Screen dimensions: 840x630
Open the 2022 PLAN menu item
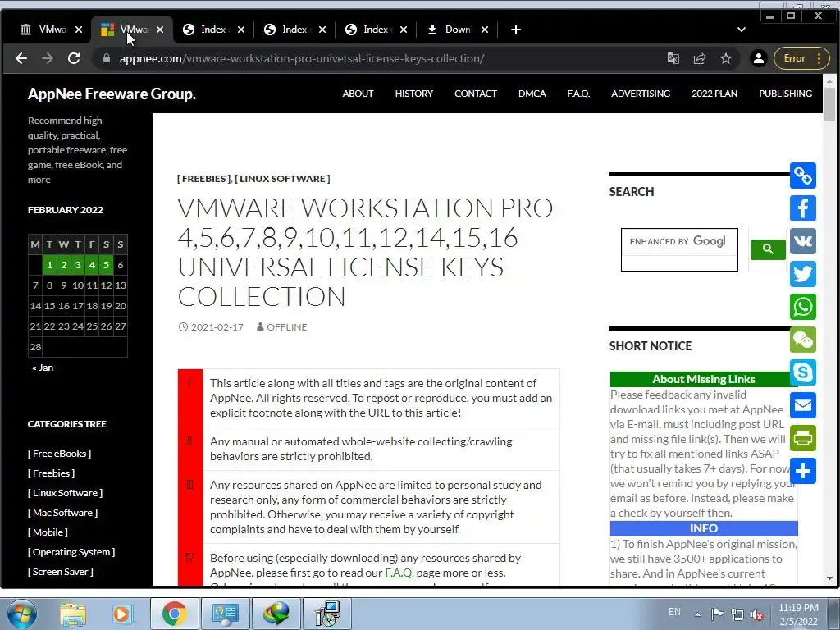pyautogui.click(x=714, y=94)
